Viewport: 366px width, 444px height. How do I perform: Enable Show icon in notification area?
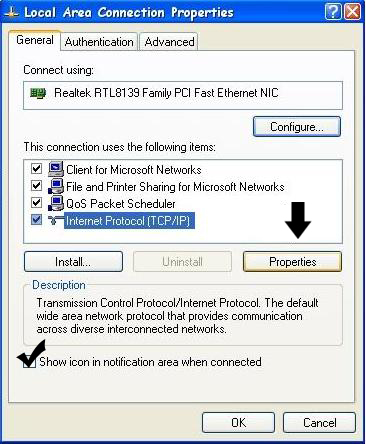click(x=29, y=362)
